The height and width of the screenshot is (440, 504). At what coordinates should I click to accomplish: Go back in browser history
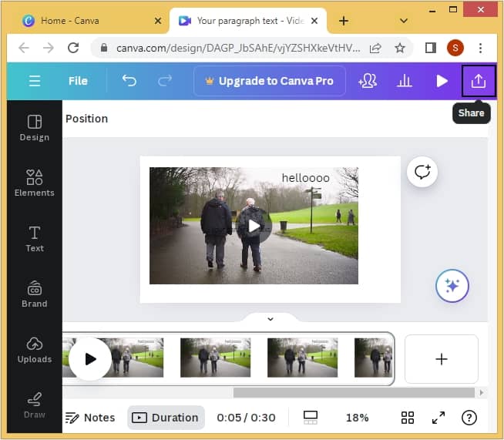click(24, 49)
